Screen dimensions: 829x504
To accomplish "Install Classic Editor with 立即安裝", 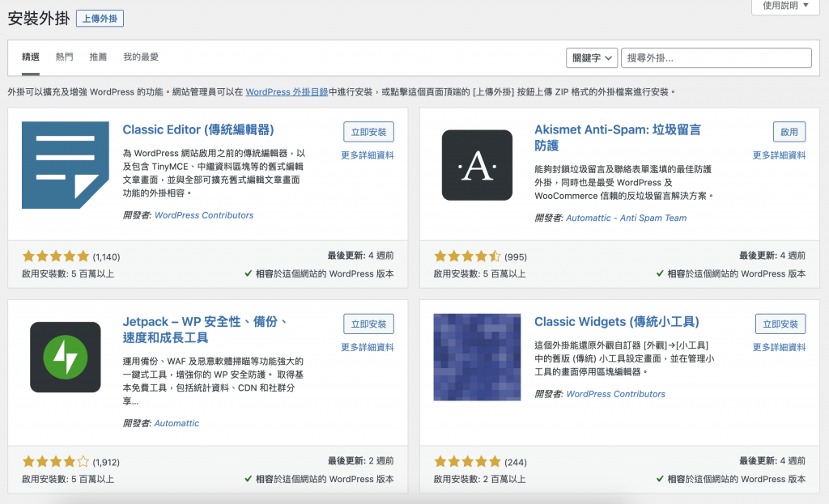I will (x=368, y=132).
